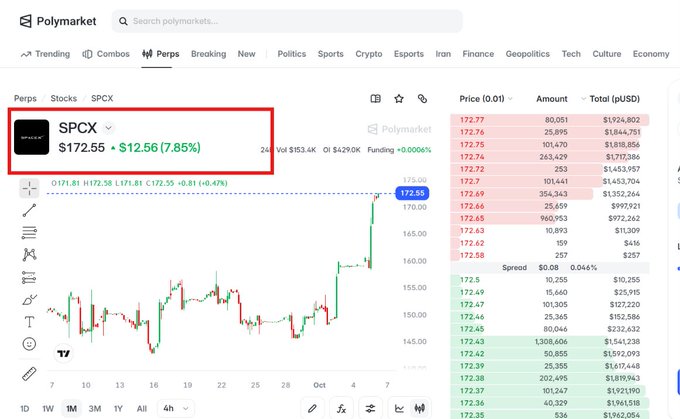
Task: Select the Perps tab
Action: click(160, 54)
